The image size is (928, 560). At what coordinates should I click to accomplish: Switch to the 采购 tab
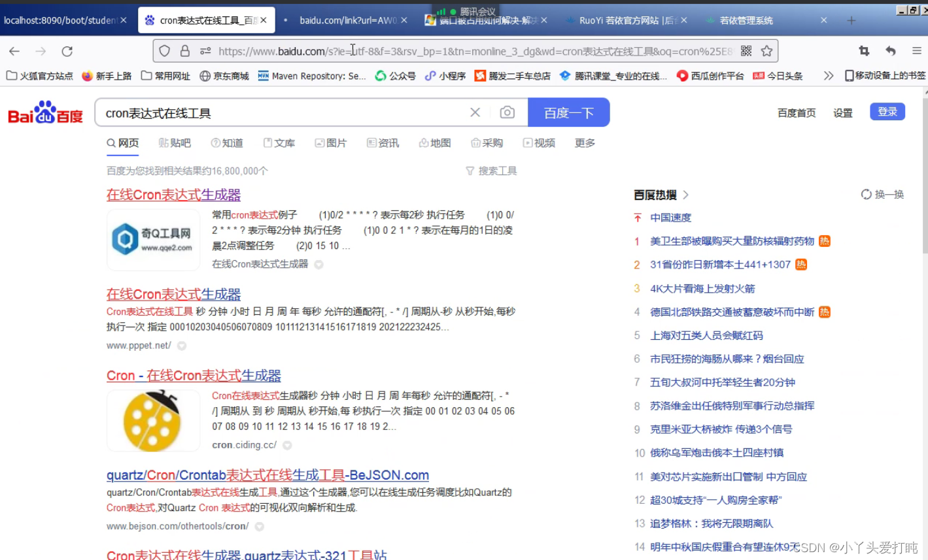pyautogui.click(x=487, y=143)
